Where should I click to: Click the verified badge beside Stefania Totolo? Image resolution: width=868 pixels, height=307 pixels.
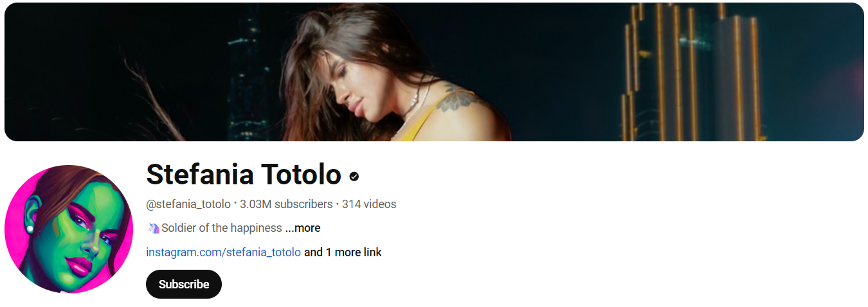[x=354, y=176]
